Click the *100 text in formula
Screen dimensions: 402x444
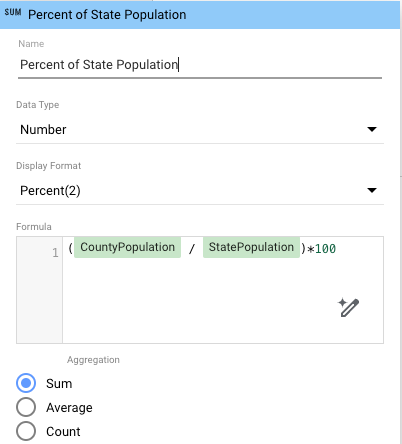click(322, 249)
